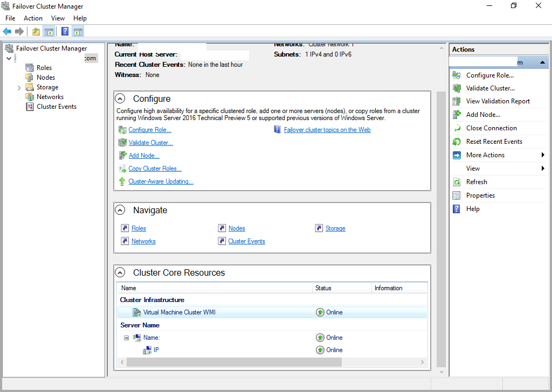Click the Storage shortcut icon under Navigate
552x392 pixels.
pos(319,228)
